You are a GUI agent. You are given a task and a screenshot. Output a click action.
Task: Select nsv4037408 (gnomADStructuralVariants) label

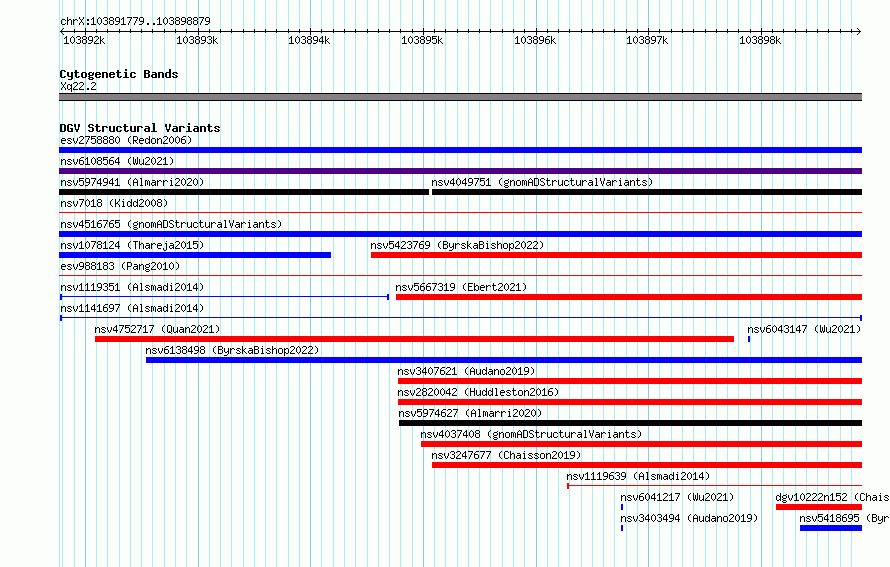[531, 434]
